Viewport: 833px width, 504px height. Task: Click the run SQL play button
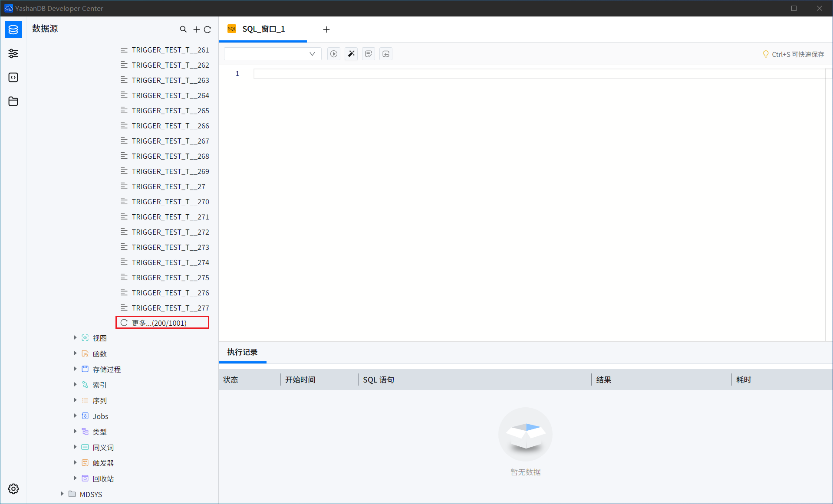point(333,54)
